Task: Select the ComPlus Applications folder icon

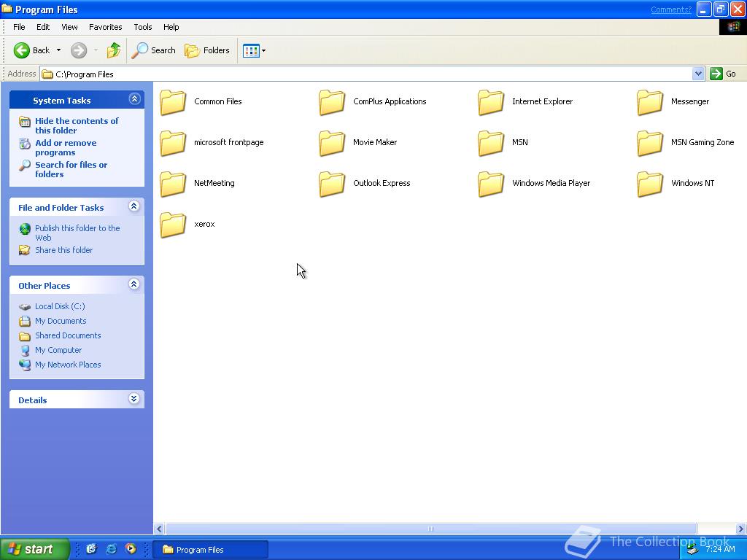Action: pos(332,102)
